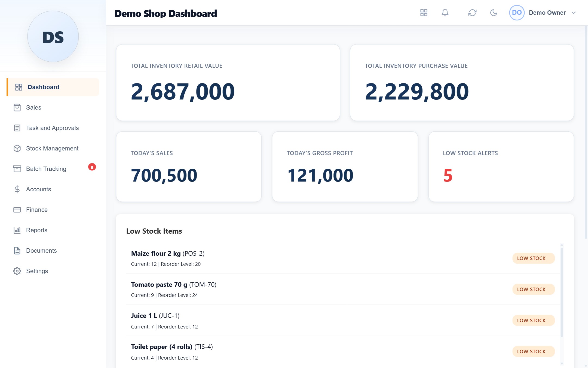Click Today's Sales value 700,500
Screen dimensions: 588x368
click(164, 175)
